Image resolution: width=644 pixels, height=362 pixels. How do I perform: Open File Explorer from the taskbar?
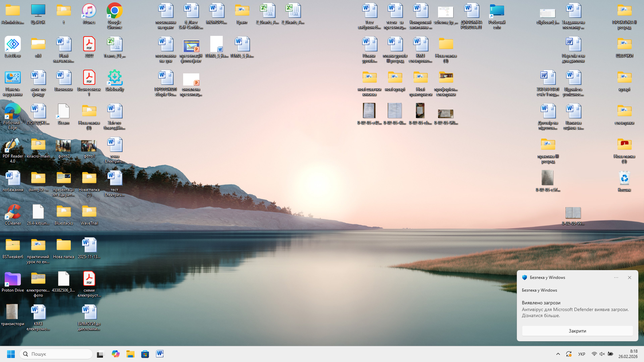pos(130,354)
